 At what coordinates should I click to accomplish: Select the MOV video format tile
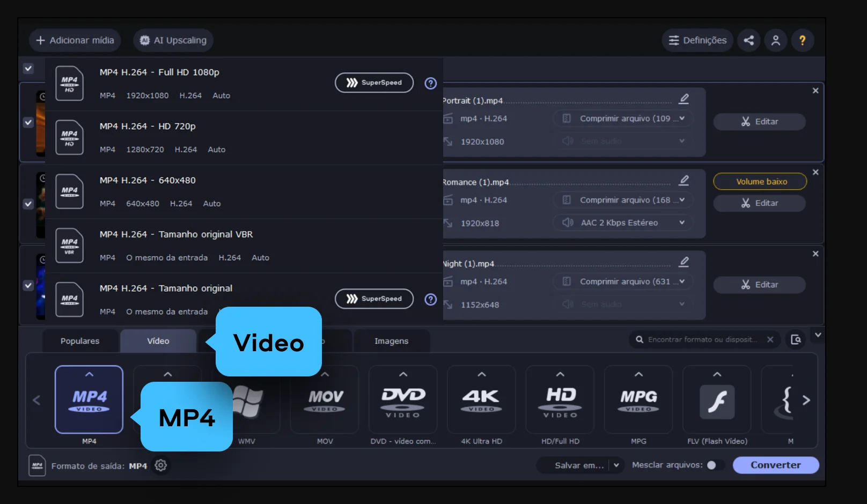325,400
